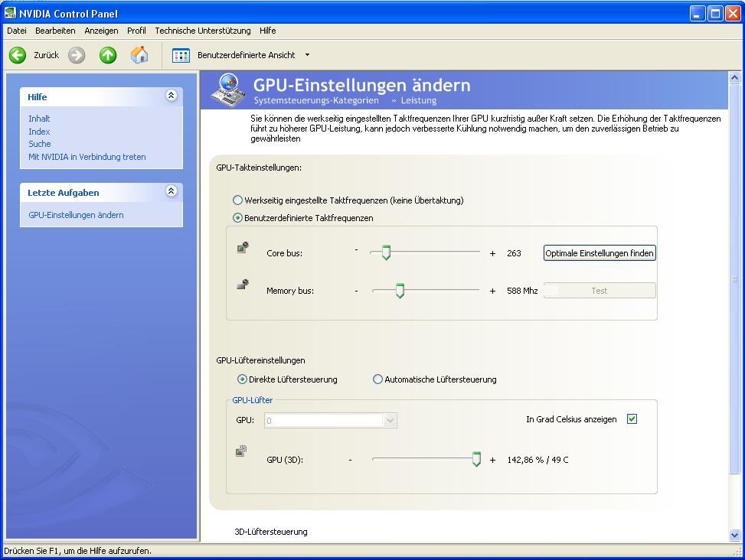Image resolution: width=745 pixels, height=560 pixels.
Task: Select Direkte Lüftersteuerung radio button
Action: 242,379
